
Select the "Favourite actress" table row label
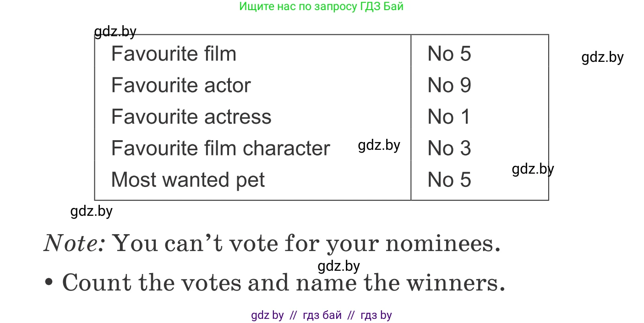[x=191, y=117]
